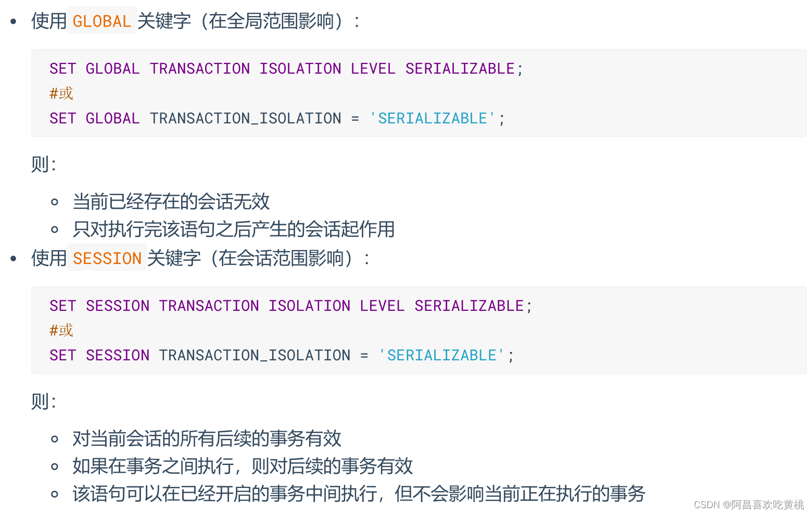Click the second 则: label under SESSION block

tap(44, 401)
